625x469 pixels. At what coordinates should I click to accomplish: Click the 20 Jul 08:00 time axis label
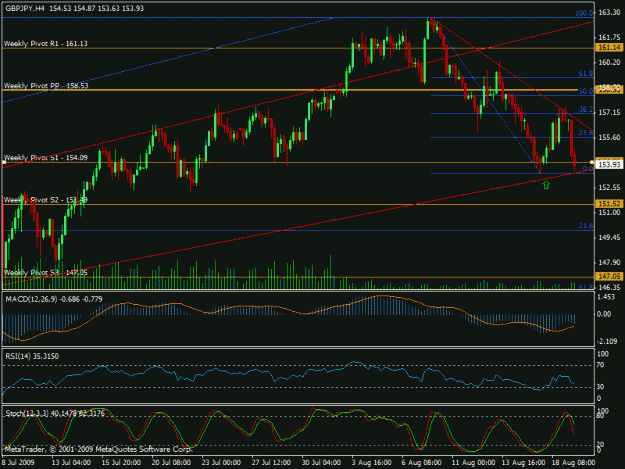coord(171,463)
